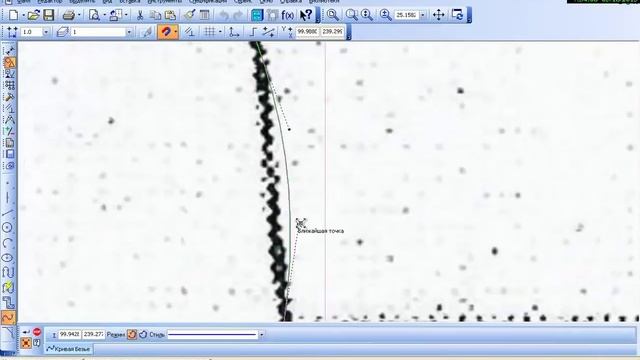Open the grid options dropdown arrow
The image size is (640, 360).
pos(220,32)
